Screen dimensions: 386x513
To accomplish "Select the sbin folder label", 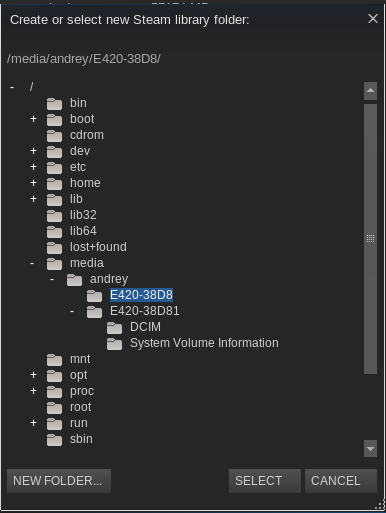I will coord(81,439).
